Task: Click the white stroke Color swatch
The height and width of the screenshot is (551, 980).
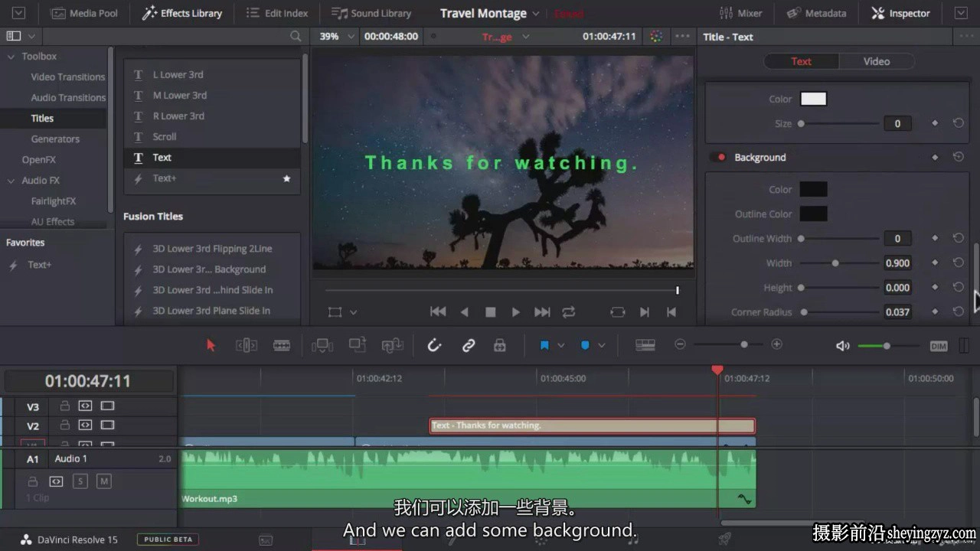Action: point(813,99)
